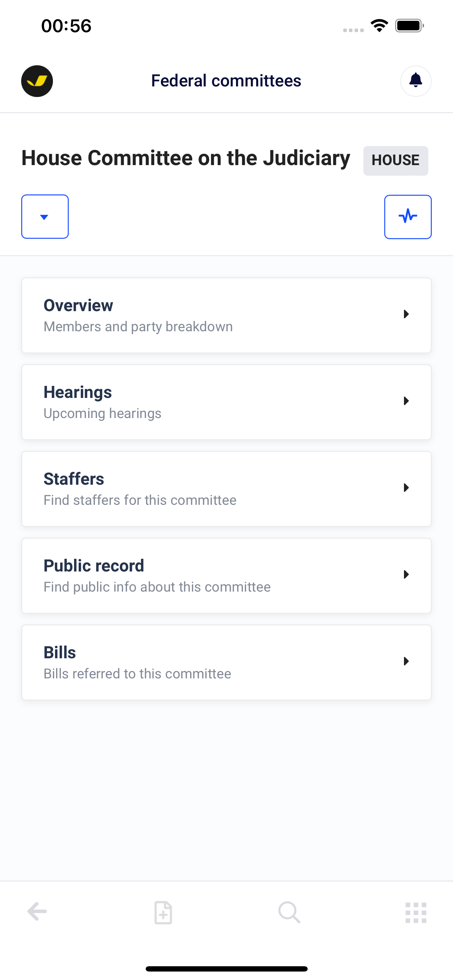Tap the HOUSE chamber badge
This screenshot has height=980, width=453.
395,161
